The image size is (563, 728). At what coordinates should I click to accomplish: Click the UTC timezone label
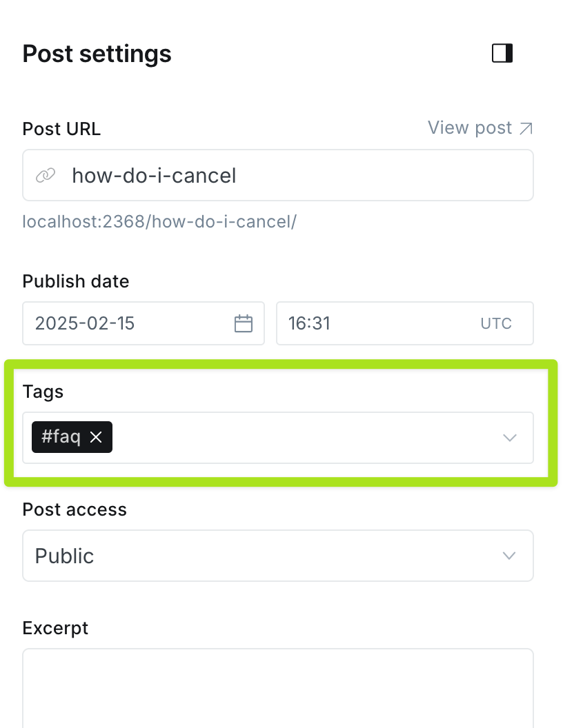click(496, 323)
